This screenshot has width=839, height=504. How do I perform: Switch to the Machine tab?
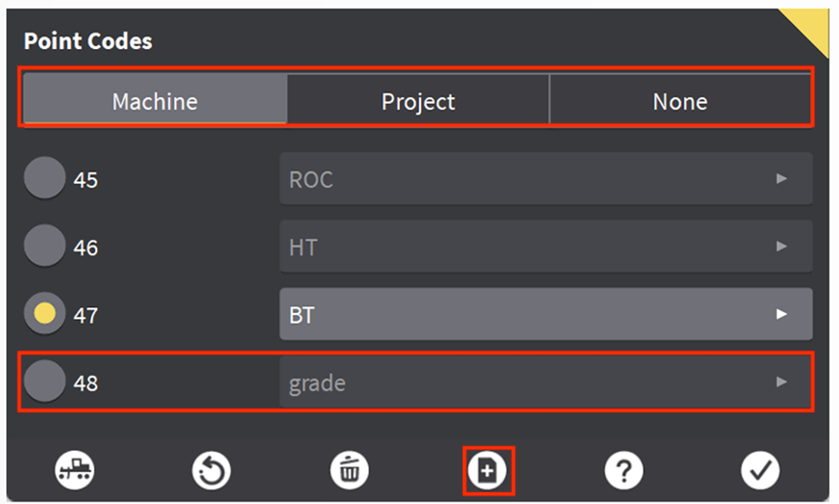tap(155, 101)
